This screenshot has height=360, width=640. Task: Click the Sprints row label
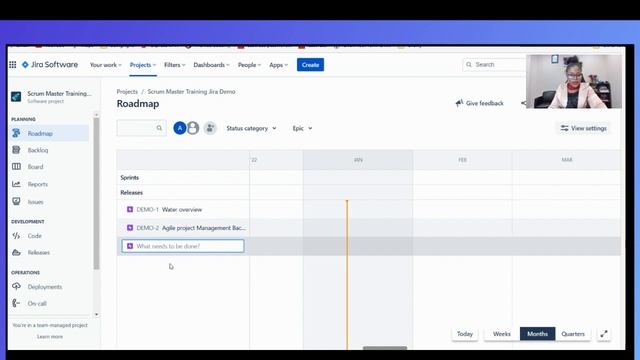click(130, 178)
